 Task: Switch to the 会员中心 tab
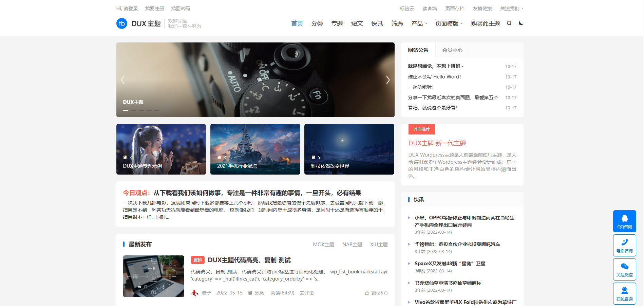[x=452, y=50]
